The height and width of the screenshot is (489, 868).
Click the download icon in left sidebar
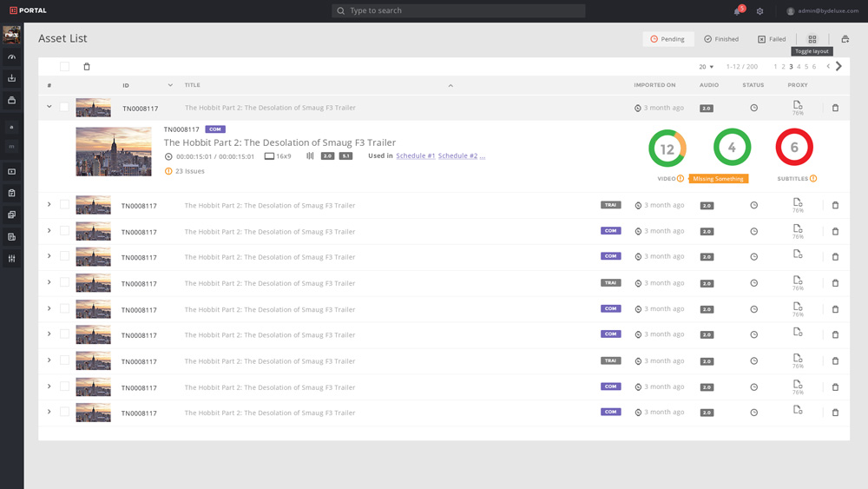12,78
